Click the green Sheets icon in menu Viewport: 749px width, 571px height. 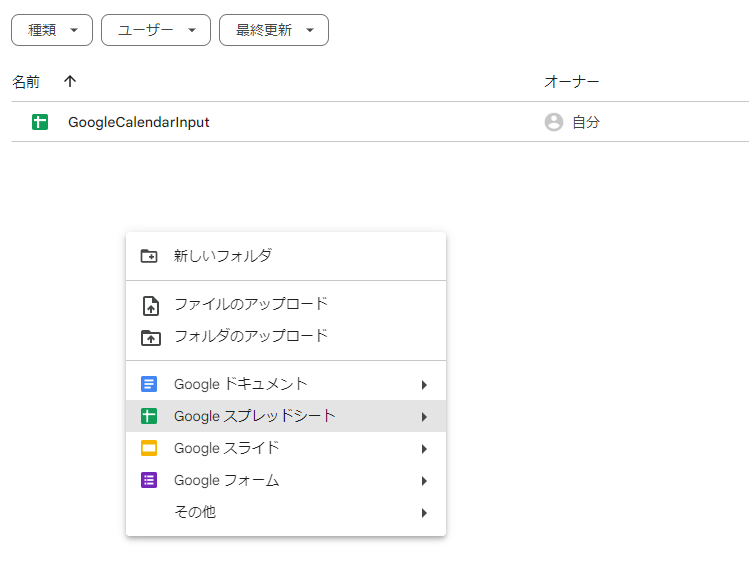pyautogui.click(x=149, y=416)
